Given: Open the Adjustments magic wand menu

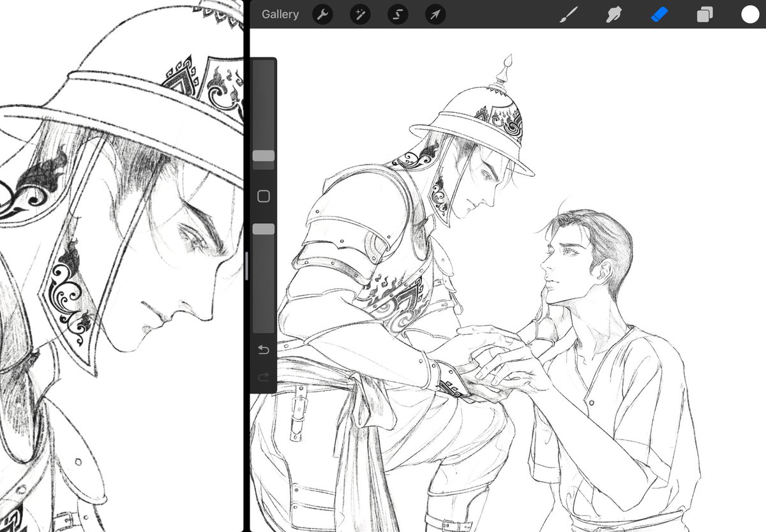Looking at the screenshot, I should (x=360, y=14).
